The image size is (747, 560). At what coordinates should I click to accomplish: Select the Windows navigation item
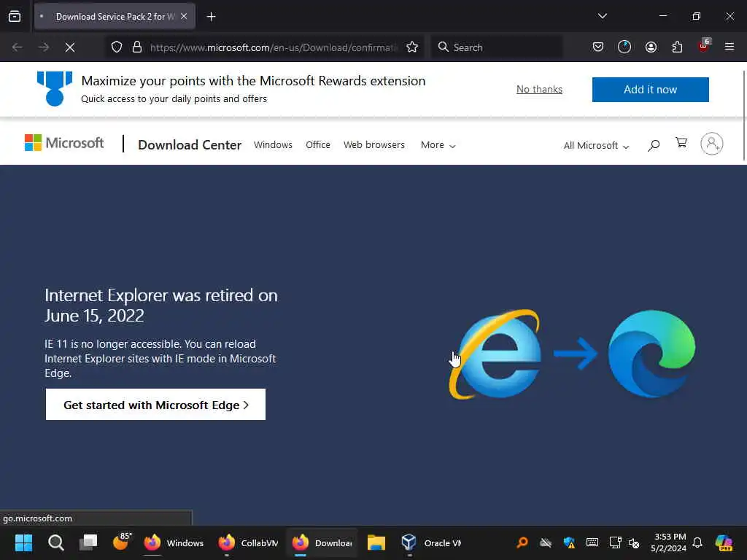coord(273,145)
